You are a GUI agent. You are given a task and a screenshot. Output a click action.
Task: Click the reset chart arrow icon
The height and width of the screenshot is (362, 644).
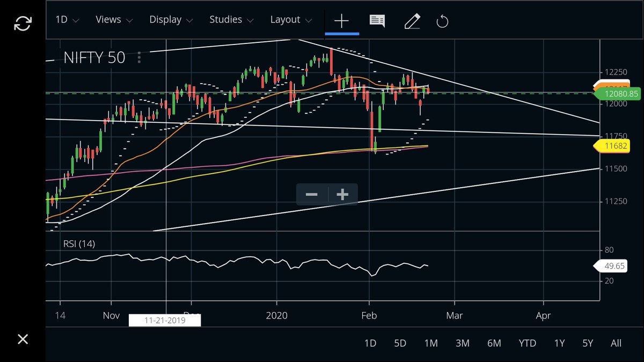pyautogui.click(x=442, y=21)
